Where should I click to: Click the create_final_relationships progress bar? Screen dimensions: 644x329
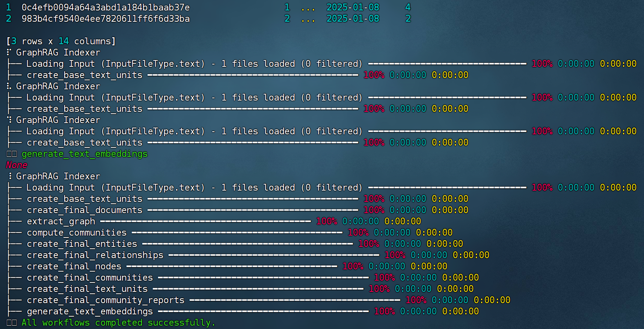(274, 255)
